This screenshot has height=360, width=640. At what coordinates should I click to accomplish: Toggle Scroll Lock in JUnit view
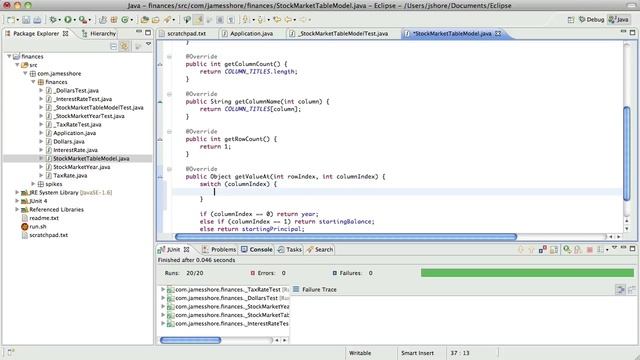pos(554,249)
